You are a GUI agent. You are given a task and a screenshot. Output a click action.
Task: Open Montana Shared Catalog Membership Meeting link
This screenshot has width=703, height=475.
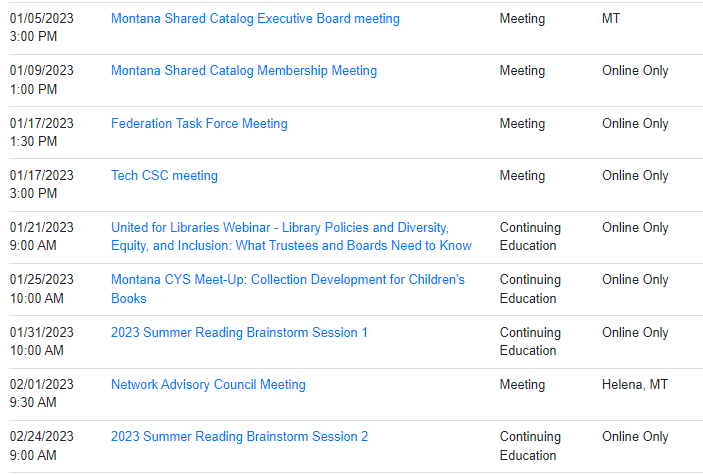(244, 71)
